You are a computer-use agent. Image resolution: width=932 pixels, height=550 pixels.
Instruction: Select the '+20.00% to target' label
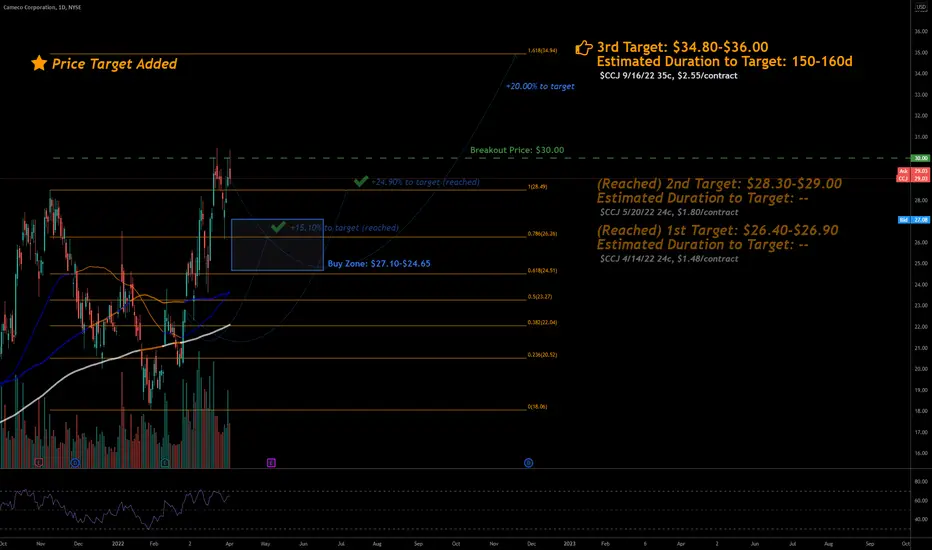pyautogui.click(x=540, y=86)
